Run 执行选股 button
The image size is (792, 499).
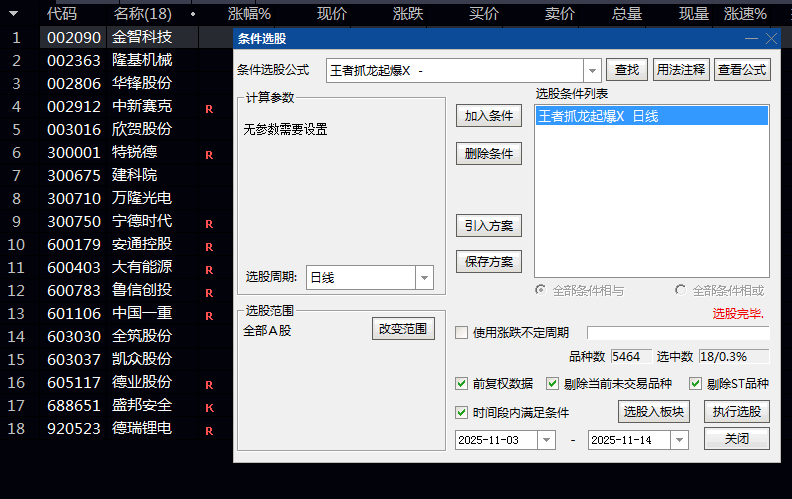[737, 412]
